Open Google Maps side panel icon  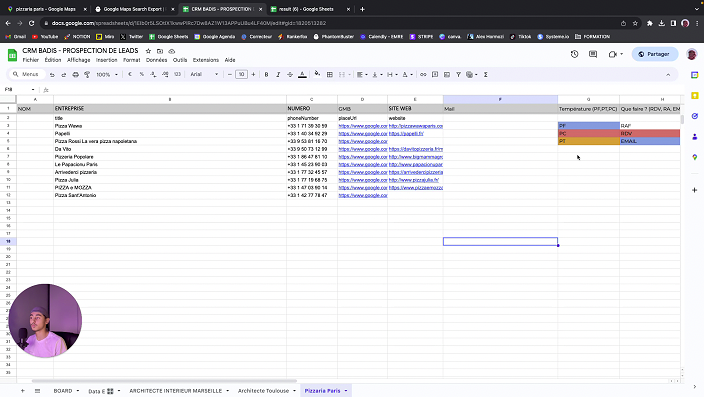pyautogui.click(x=695, y=157)
